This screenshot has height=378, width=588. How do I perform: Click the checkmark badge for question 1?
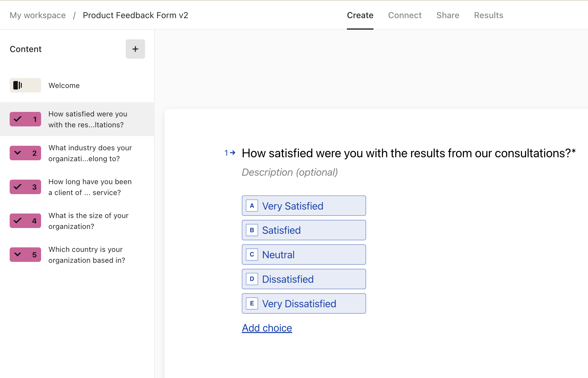[25, 119]
